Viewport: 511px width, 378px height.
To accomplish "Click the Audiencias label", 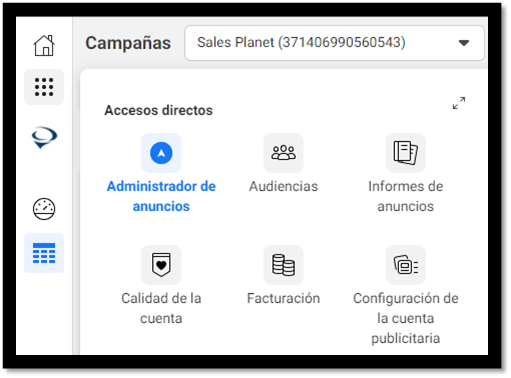I will 284,186.
